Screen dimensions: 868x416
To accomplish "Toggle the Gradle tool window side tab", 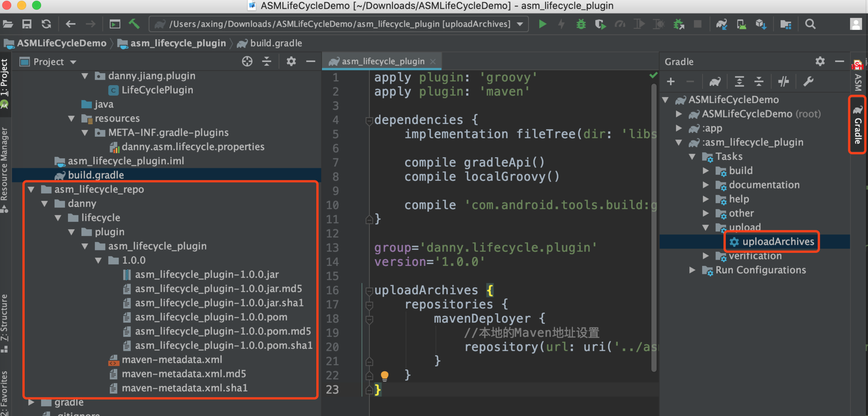I will point(858,125).
